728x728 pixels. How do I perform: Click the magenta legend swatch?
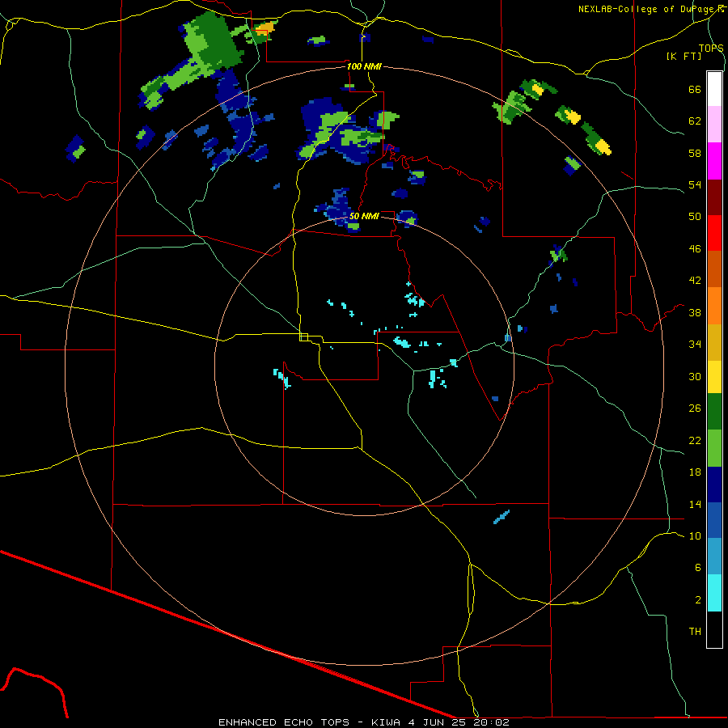coord(714,161)
